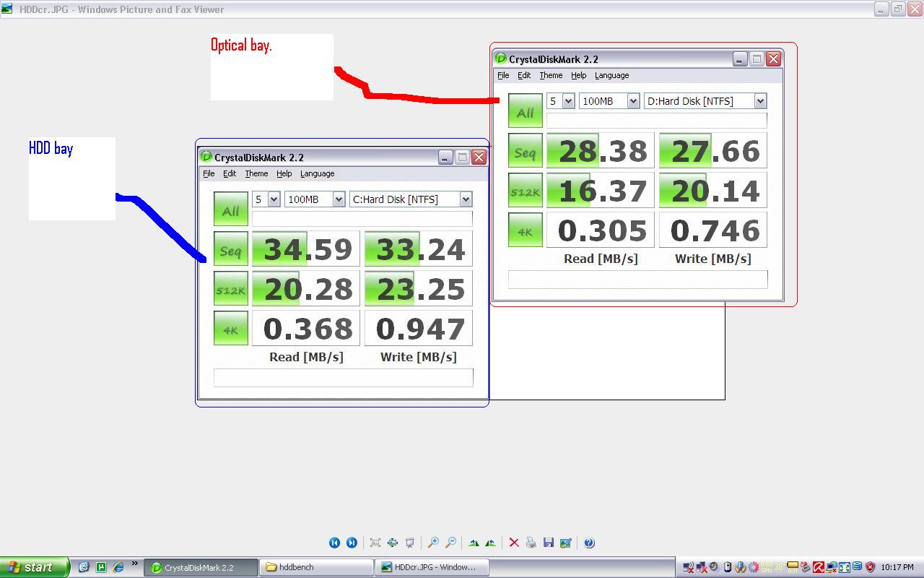The height and width of the screenshot is (578, 924).
Task: Click the floppy disk Copy To icon
Action: click(549, 543)
